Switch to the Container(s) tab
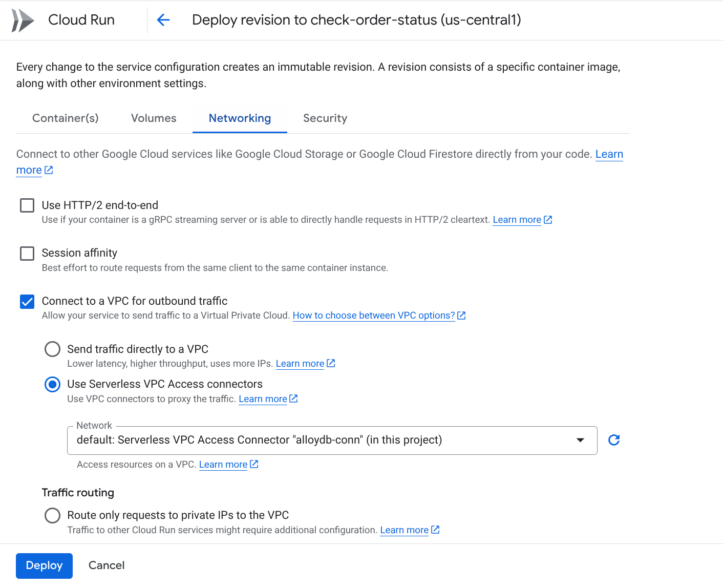 click(x=66, y=118)
